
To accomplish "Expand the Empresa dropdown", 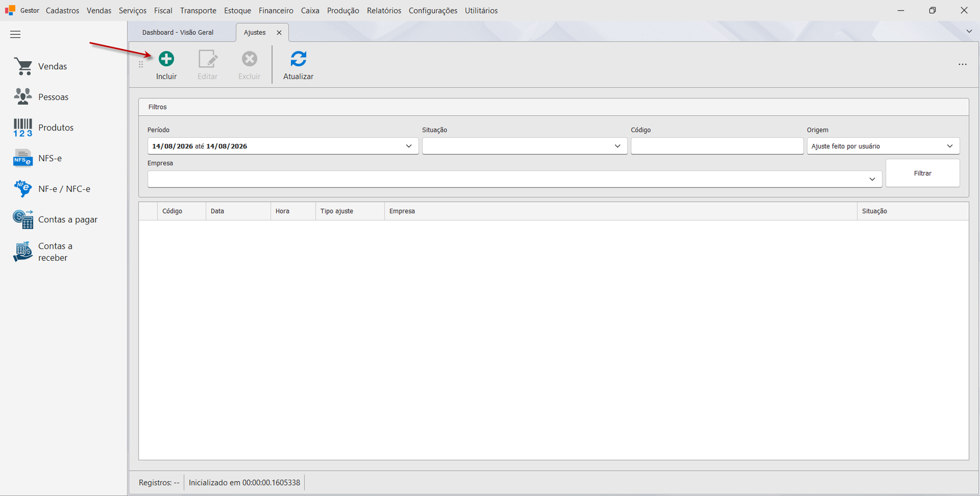I will 872,179.
